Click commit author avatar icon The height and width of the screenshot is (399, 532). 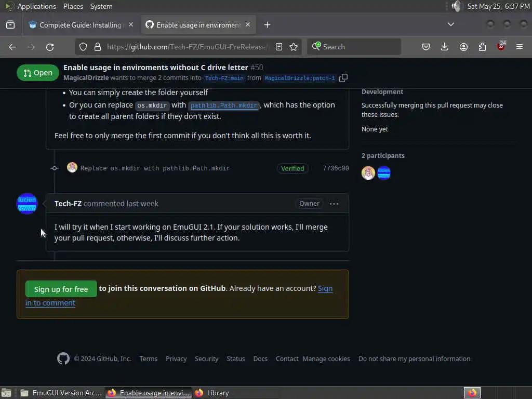pyautogui.click(x=72, y=168)
